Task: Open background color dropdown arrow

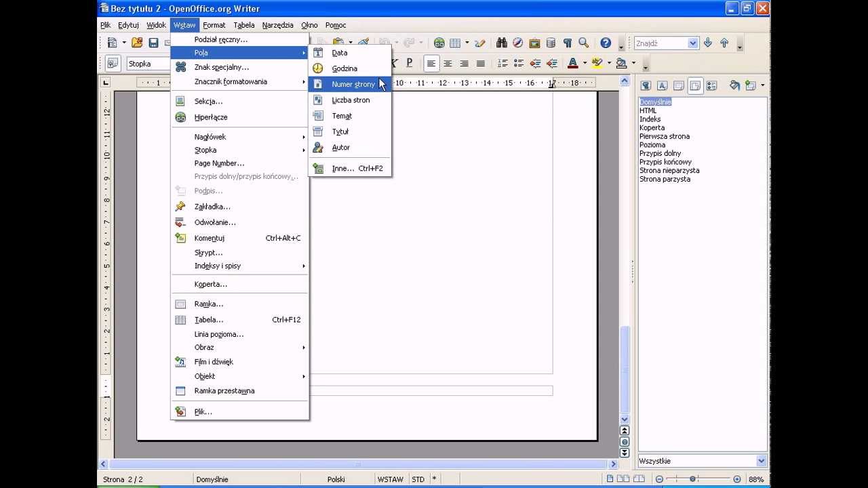Action: pos(633,63)
